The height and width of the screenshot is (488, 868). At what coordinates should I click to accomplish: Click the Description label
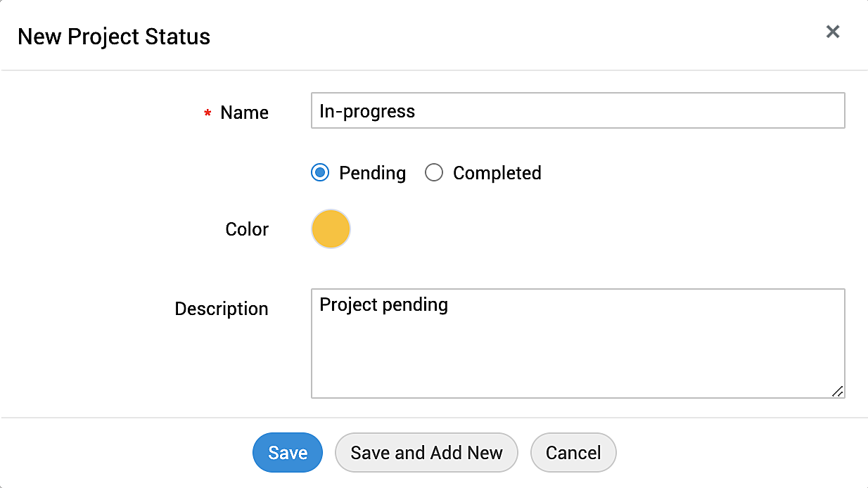click(222, 309)
